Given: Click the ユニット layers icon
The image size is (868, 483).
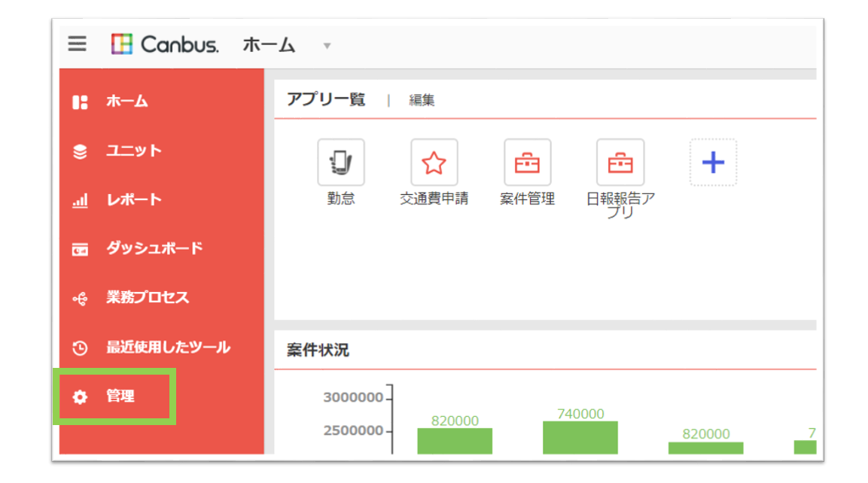Looking at the screenshot, I should 80,151.
